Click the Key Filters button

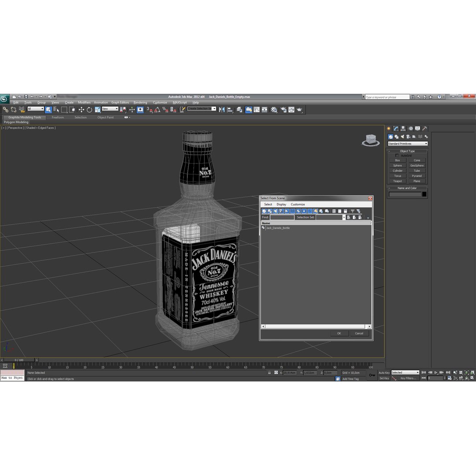coord(408,378)
